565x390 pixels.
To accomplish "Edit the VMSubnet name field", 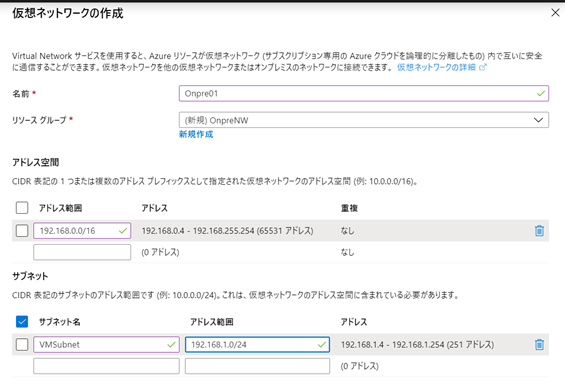I will click(x=106, y=345).
